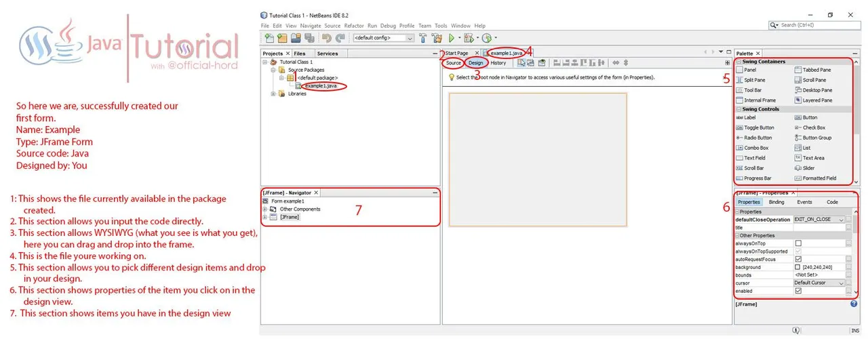Click the background color swatch [240,240,240]
The height and width of the screenshot is (347, 868).
(x=798, y=267)
